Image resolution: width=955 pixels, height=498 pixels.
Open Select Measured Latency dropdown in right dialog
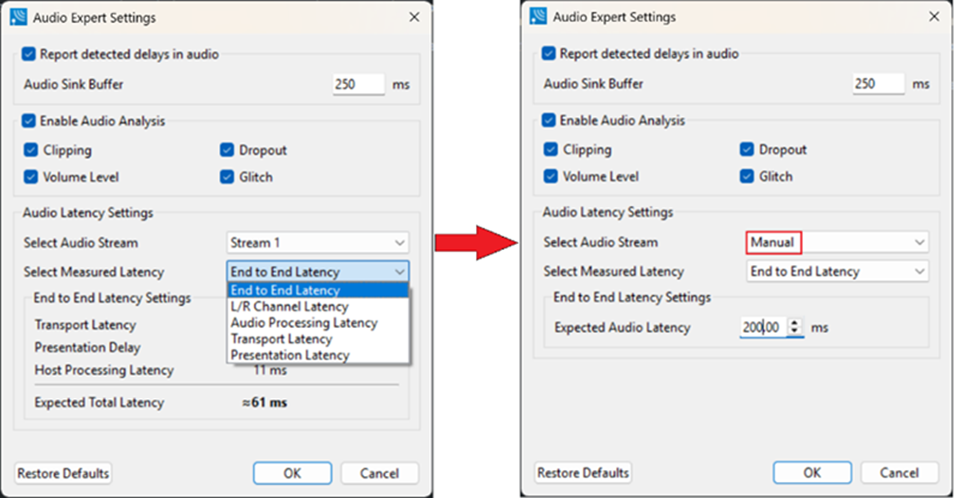(x=837, y=271)
